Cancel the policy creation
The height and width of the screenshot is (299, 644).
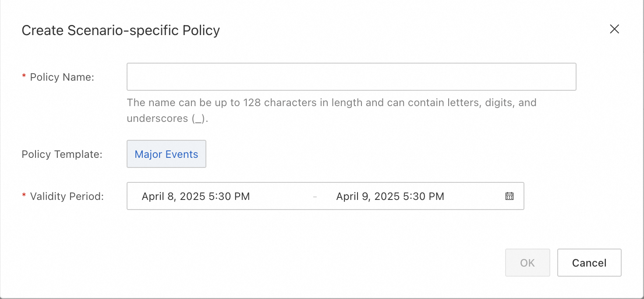pos(589,263)
